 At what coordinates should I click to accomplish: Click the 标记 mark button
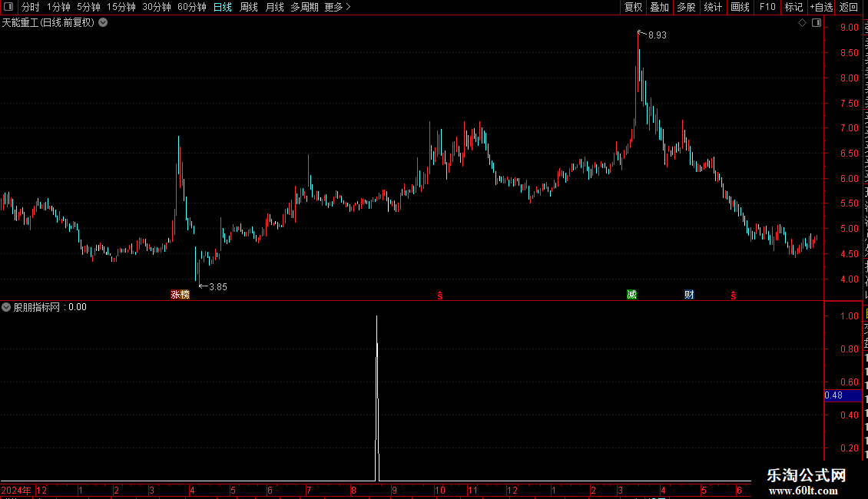coord(793,7)
